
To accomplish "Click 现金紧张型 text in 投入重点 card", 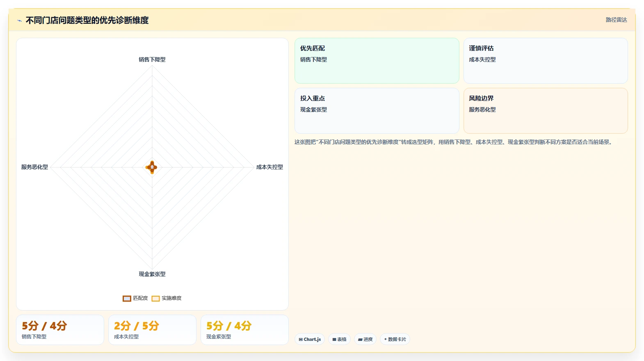I will (313, 110).
